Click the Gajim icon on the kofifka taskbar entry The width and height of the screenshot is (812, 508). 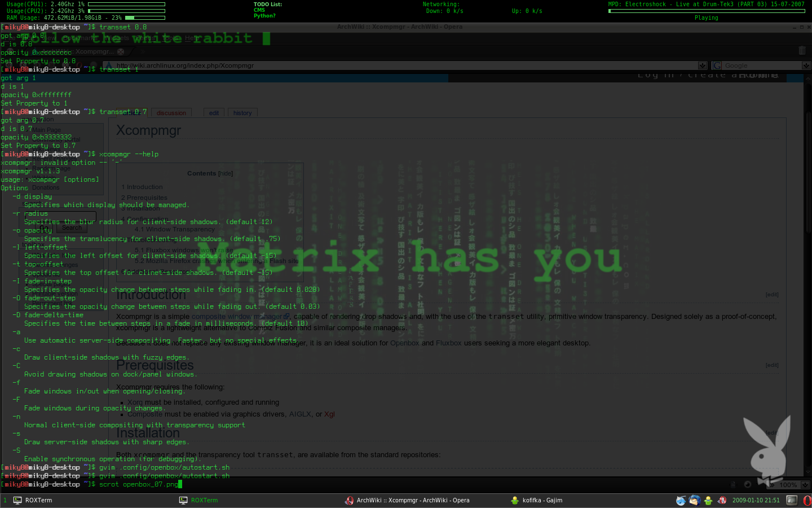pos(515,500)
